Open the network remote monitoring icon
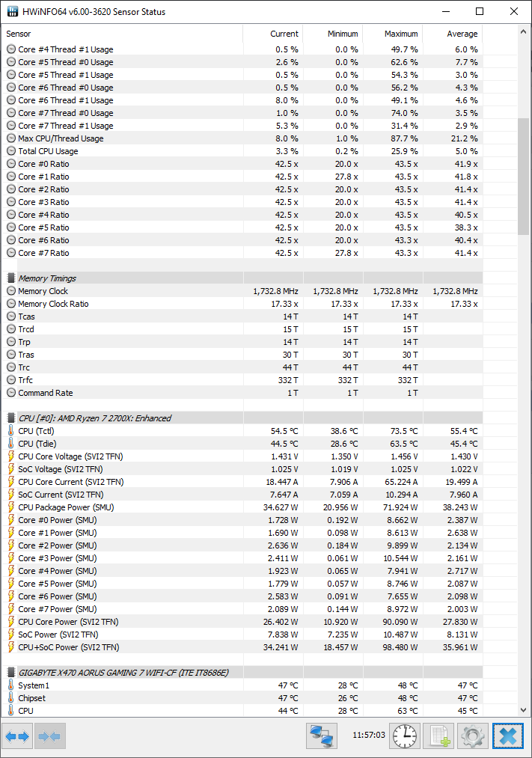 point(322,736)
